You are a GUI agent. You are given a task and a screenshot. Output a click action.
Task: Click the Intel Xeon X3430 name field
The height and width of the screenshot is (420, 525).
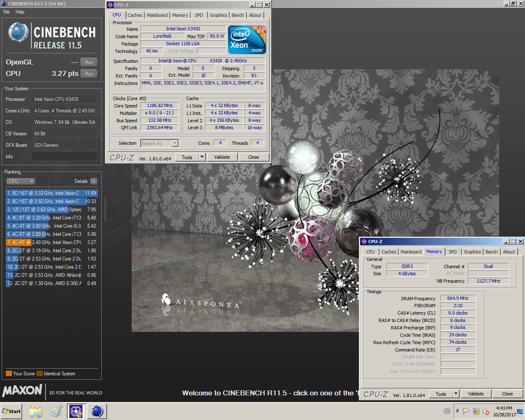point(183,29)
